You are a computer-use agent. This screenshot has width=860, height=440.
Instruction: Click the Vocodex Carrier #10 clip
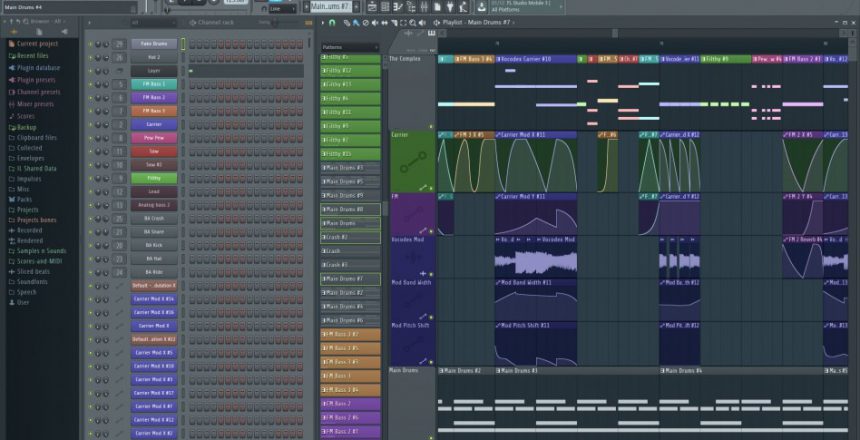[x=536, y=59]
